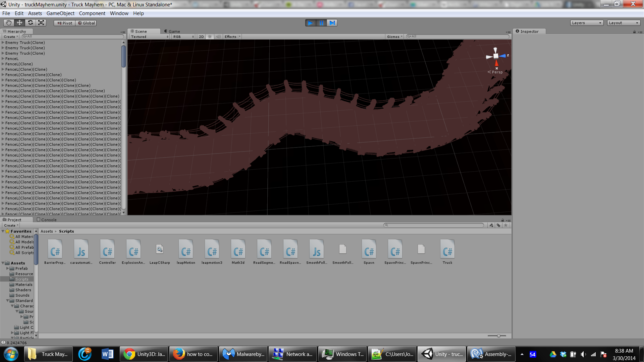The height and width of the screenshot is (362, 644).
Task: Click the Step frame button
Action: click(332, 23)
